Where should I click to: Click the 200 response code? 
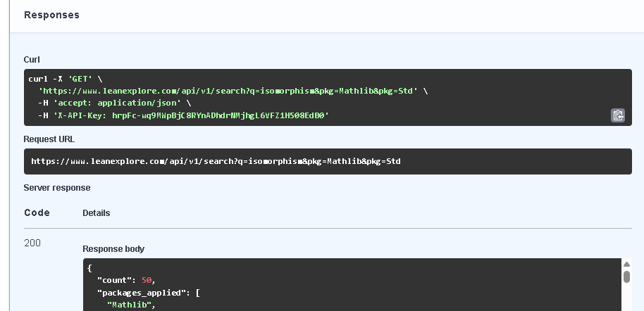[x=32, y=243]
